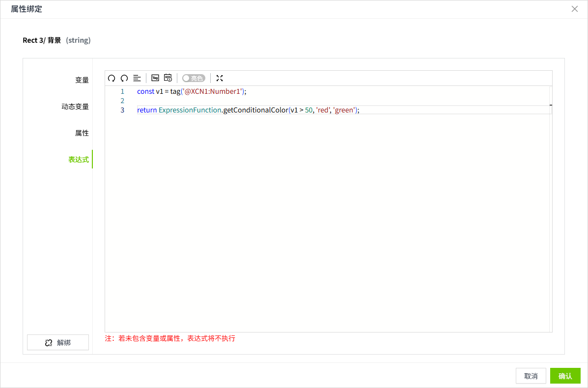Click the insert property icon next to Tag

pos(168,78)
